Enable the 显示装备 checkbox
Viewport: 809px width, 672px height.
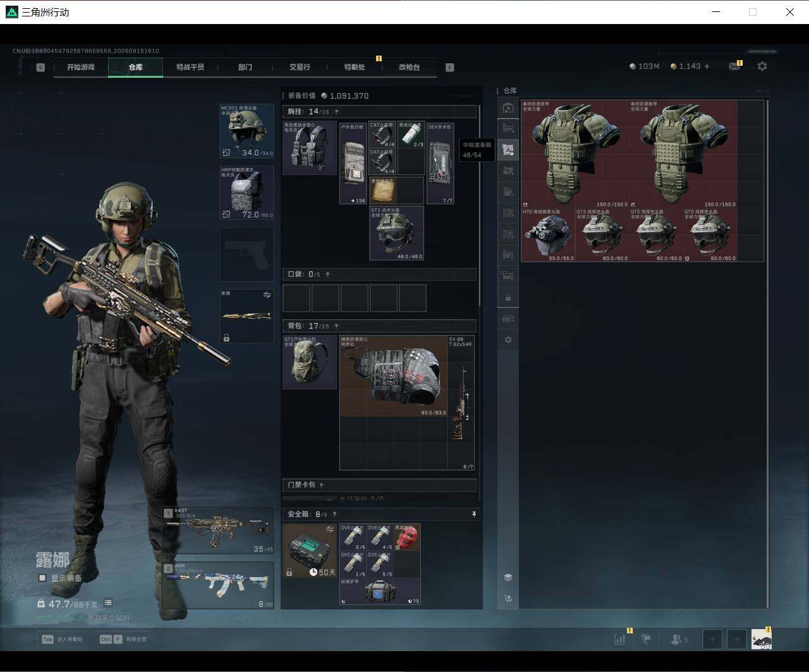coord(42,578)
